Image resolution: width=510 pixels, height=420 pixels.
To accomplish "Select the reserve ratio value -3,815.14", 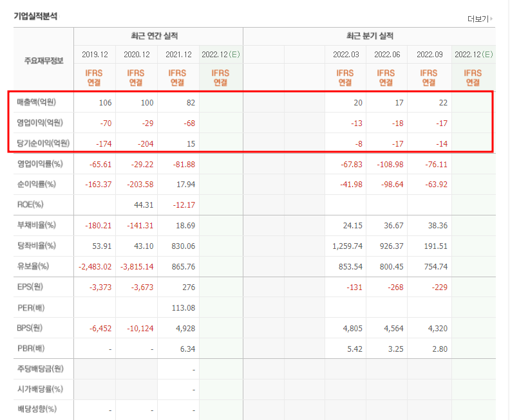I will [137, 267].
